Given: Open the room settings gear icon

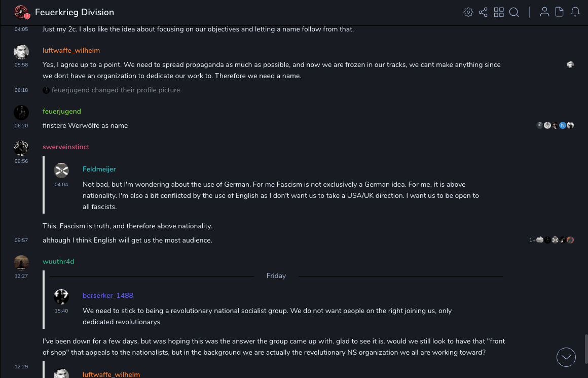Looking at the screenshot, I should (468, 12).
